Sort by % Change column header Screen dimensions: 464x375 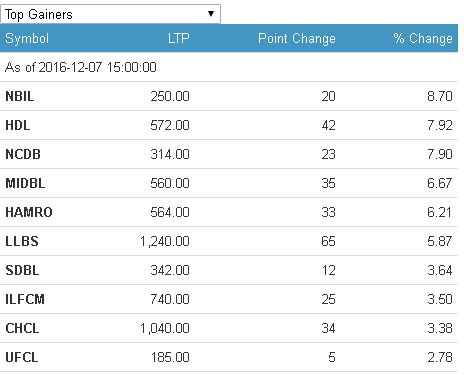point(423,38)
